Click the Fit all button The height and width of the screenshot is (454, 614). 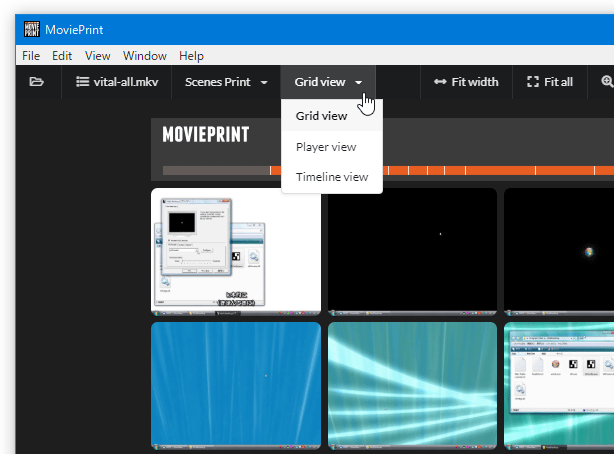(550, 82)
